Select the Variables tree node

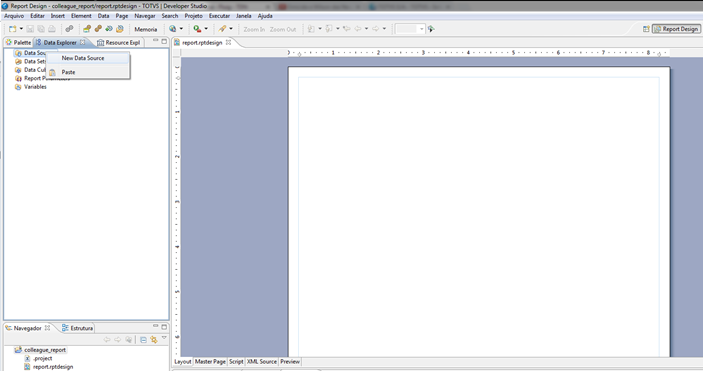tap(35, 87)
